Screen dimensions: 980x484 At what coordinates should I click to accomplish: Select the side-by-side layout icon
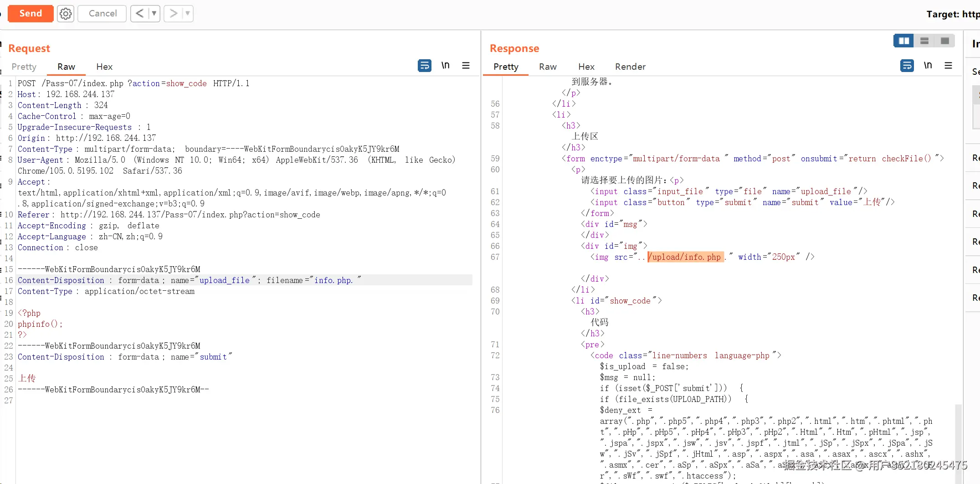(x=904, y=41)
